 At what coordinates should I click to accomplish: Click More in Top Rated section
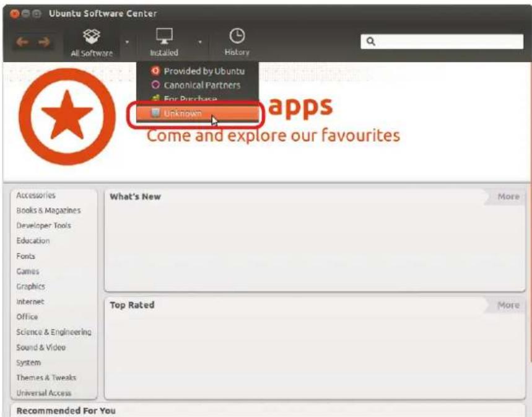tap(508, 305)
